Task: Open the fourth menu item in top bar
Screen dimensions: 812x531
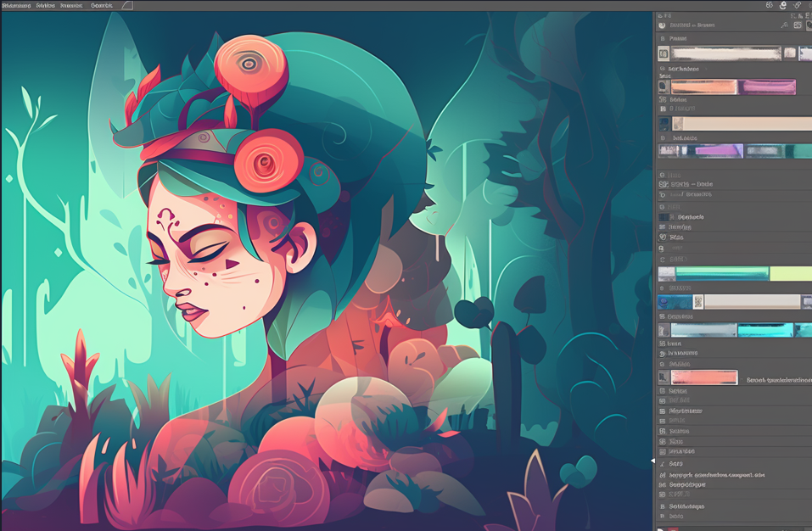Action: click(102, 6)
